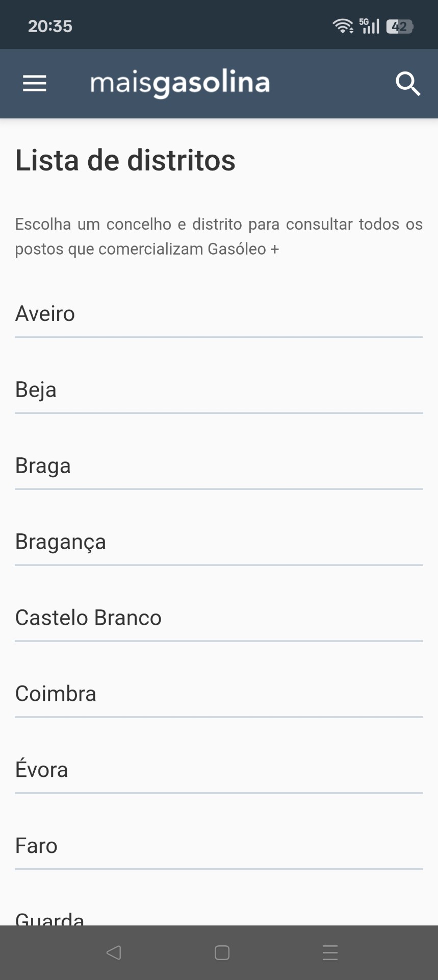Open the recent apps button

330,952
